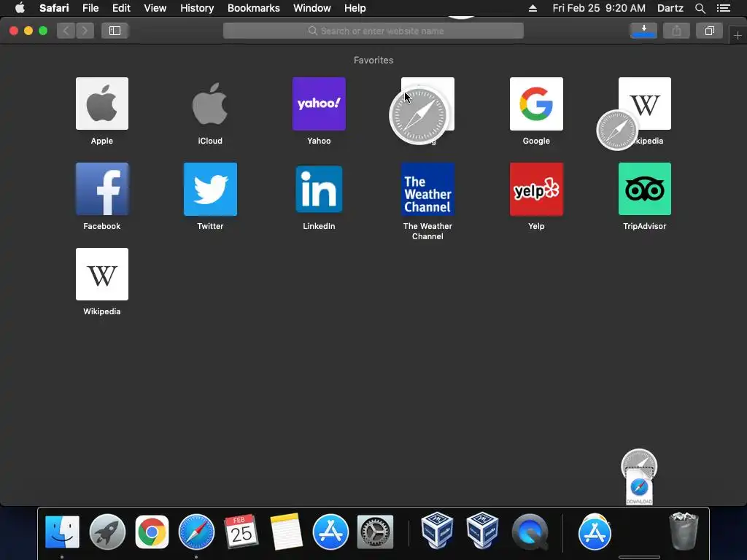Open the iCloud favorite
The image size is (747, 560).
(x=210, y=104)
